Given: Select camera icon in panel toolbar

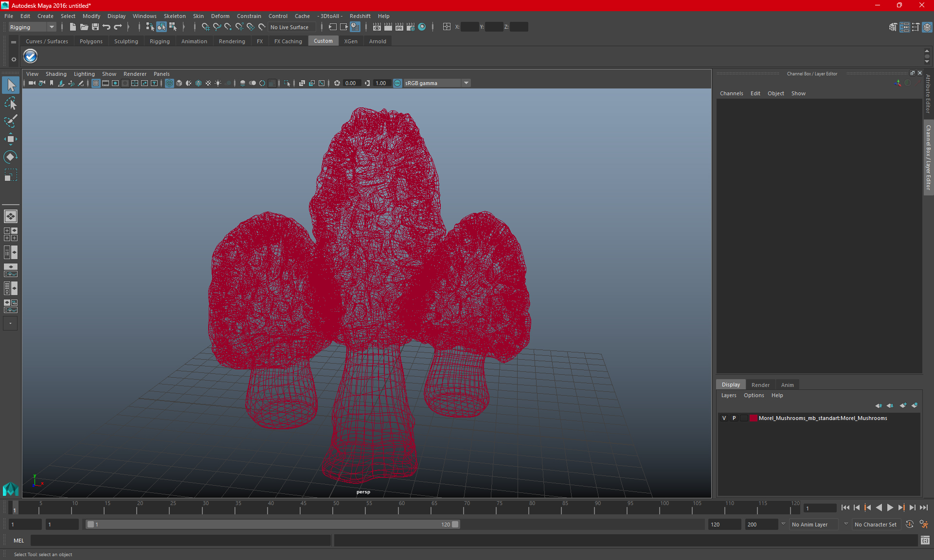Looking at the screenshot, I should point(32,83).
